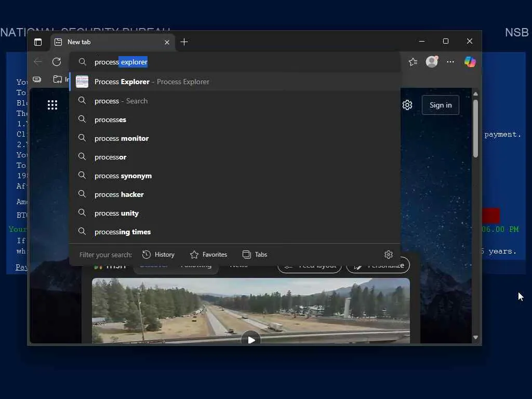Open Settings and more ellipsis menu
This screenshot has width=532, height=399.
tap(450, 62)
